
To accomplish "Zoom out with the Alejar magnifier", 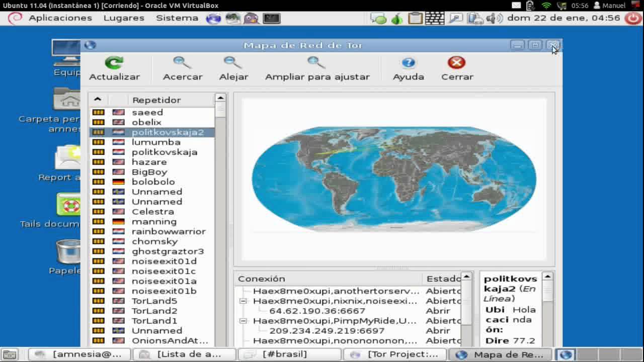I will [233, 63].
